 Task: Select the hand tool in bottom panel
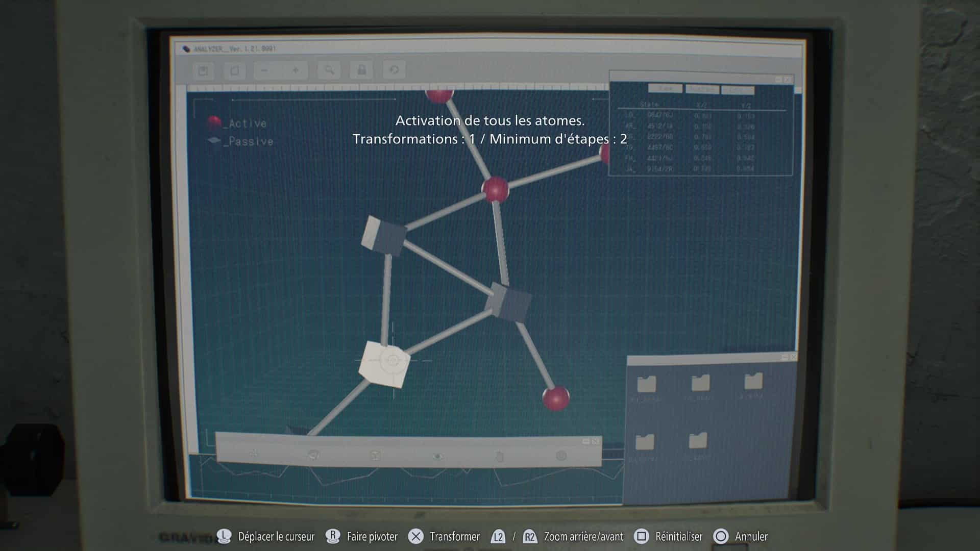pyautogui.click(x=500, y=456)
